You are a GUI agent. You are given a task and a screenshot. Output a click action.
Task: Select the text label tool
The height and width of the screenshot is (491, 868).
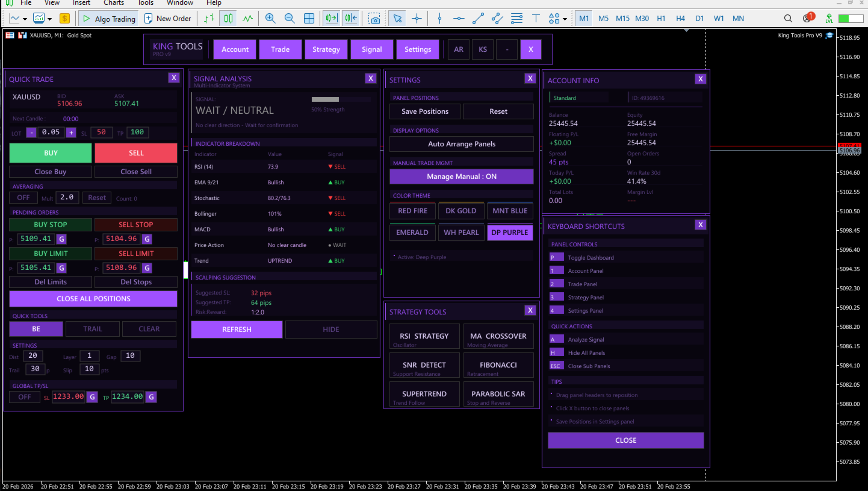point(536,19)
